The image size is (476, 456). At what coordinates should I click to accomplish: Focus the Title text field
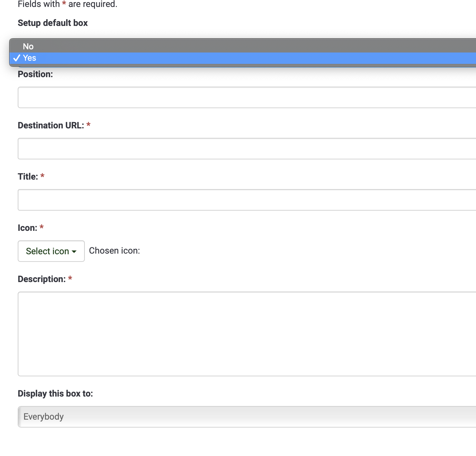(x=247, y=200)
